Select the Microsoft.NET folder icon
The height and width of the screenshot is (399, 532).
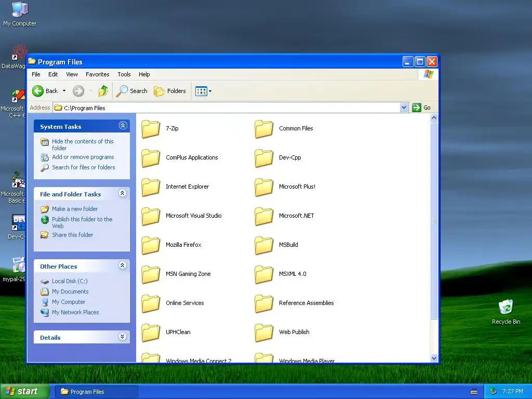(264, 217)
